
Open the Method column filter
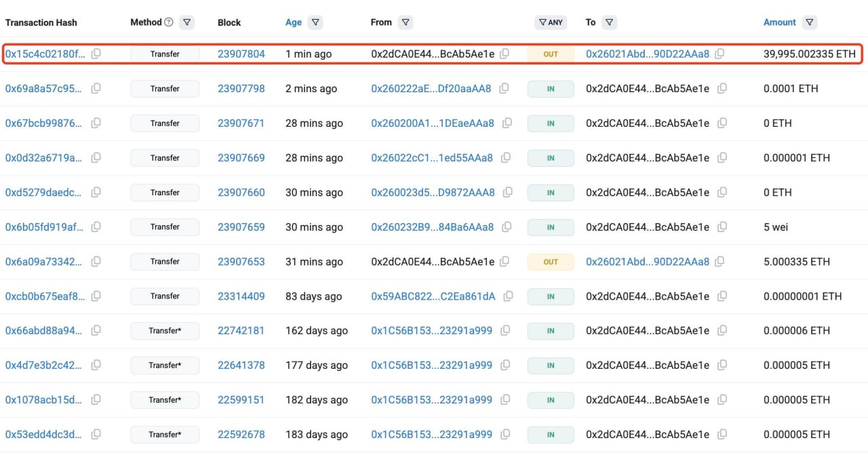coord(187,22)
